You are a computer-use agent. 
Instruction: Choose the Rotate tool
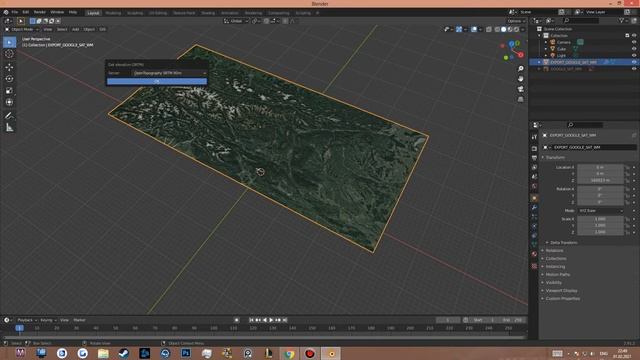point(9,79)
